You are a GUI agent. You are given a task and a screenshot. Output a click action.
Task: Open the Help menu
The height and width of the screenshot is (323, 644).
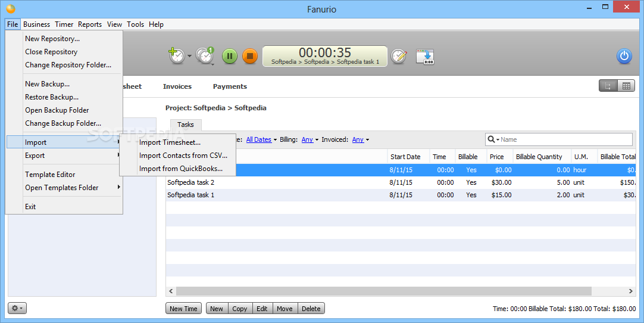[x=156, y=24]
